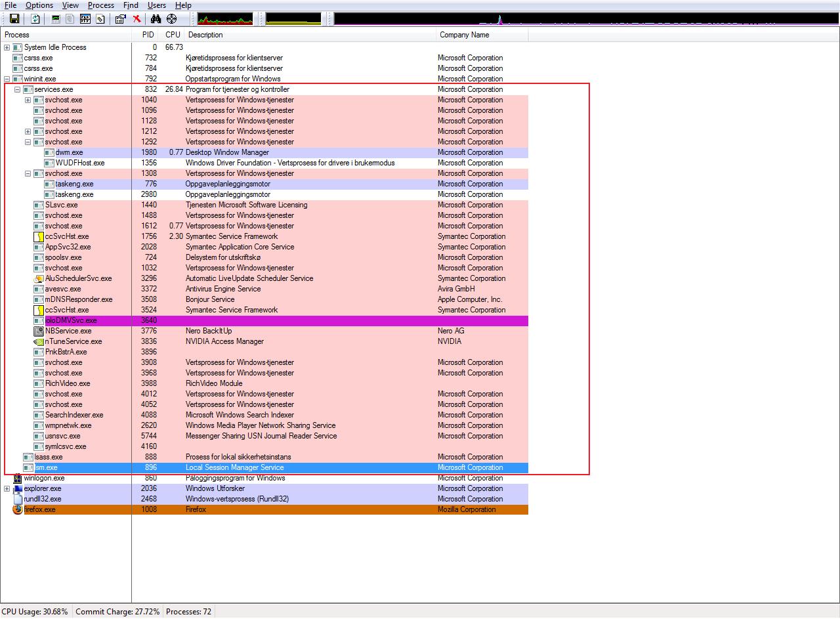
Task: Click the explorer.exe process icon
Action: pyautogui.click(x=18, y=488)
